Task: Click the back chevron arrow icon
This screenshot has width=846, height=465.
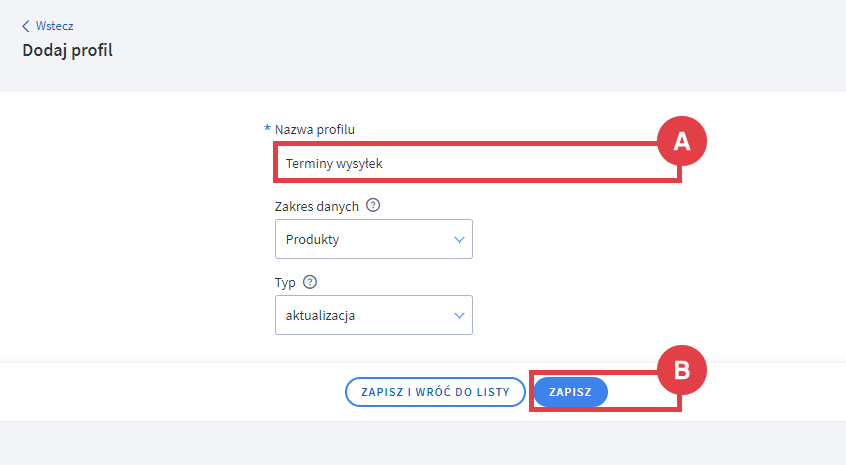Action: 26,26
